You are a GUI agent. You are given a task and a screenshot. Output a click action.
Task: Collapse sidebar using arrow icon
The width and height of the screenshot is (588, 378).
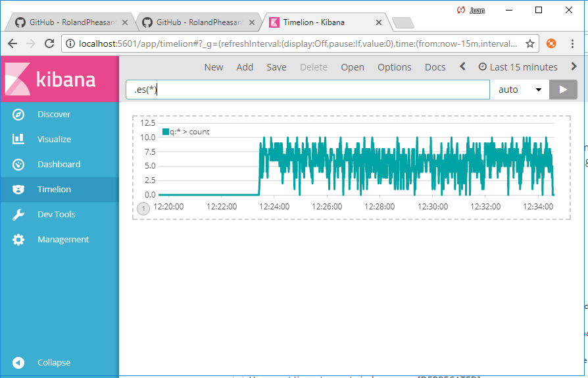point(18,363)
